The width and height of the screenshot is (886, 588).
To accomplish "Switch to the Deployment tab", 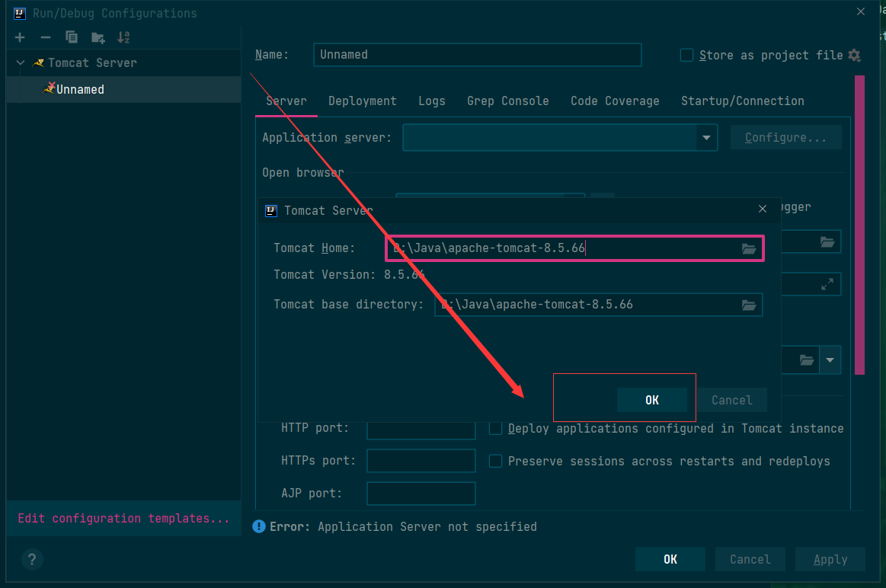I will click(362, 101).
